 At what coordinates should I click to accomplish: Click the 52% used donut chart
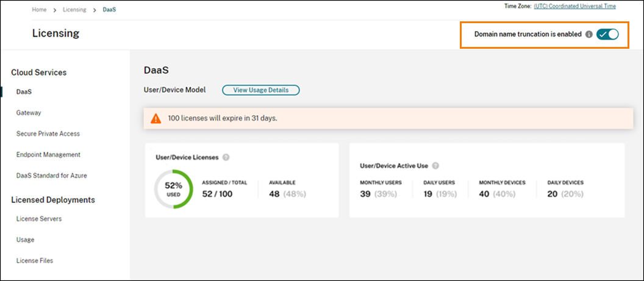point(174,190)
